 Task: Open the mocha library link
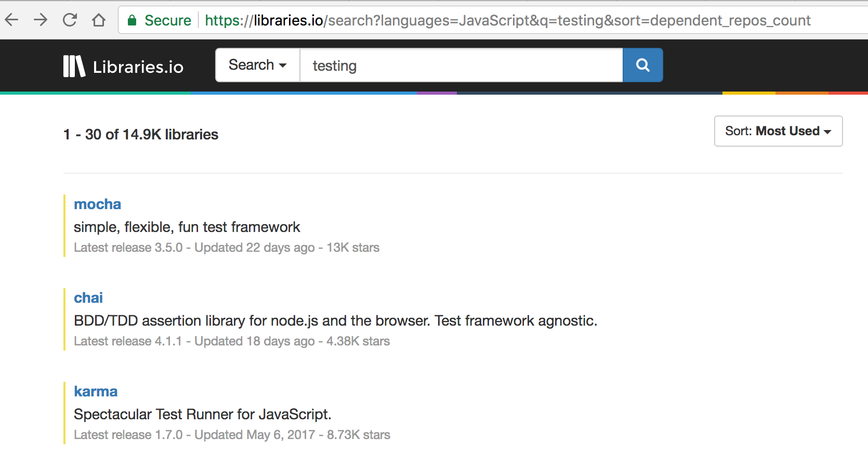click(x=97, y=204)
